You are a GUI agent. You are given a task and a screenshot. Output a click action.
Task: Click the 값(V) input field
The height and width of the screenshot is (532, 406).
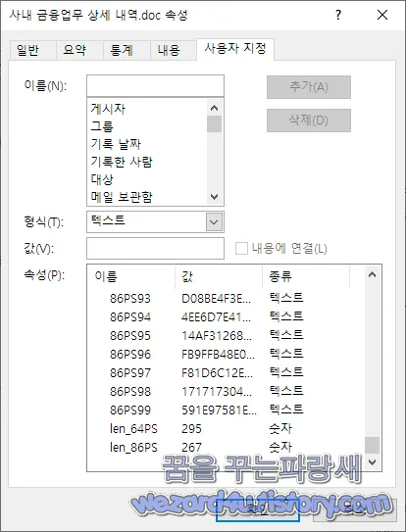[x=155, y=248]
